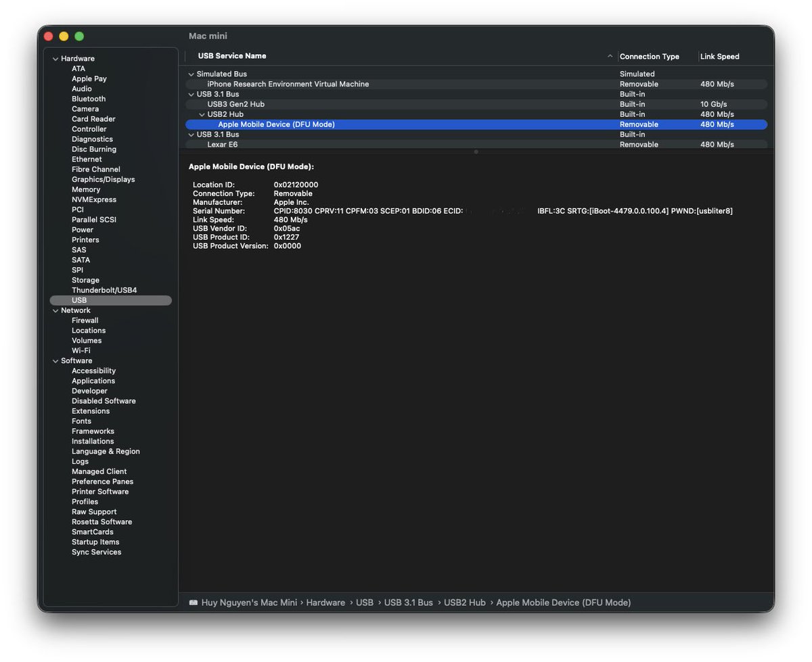812x662 pixels.
Task: Click Huy Nguyen's Mac Mini in path bar
Action: pos(249,602)
